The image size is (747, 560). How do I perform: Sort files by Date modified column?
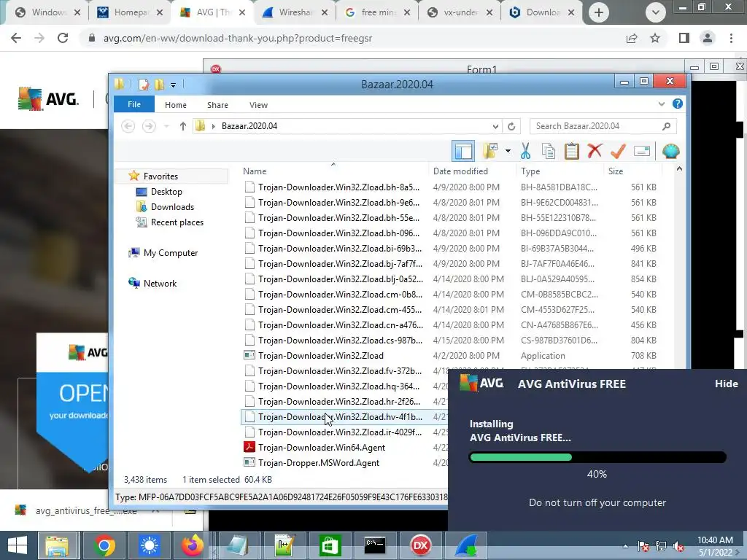tap(460, 171)
